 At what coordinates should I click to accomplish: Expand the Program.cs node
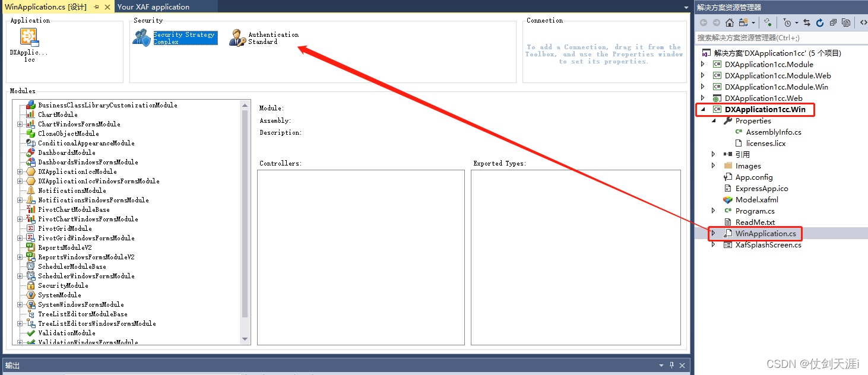click(x=714, y=211)
